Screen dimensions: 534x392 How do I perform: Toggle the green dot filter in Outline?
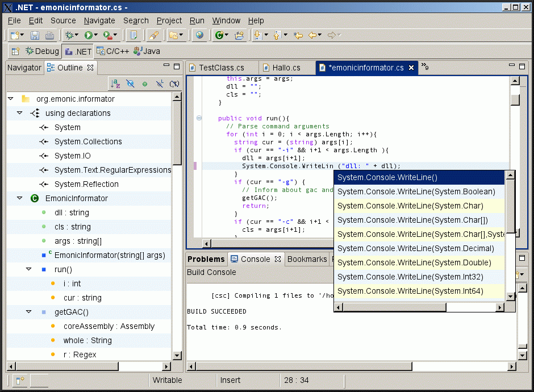pyautogui.click(x=145, y=84)
